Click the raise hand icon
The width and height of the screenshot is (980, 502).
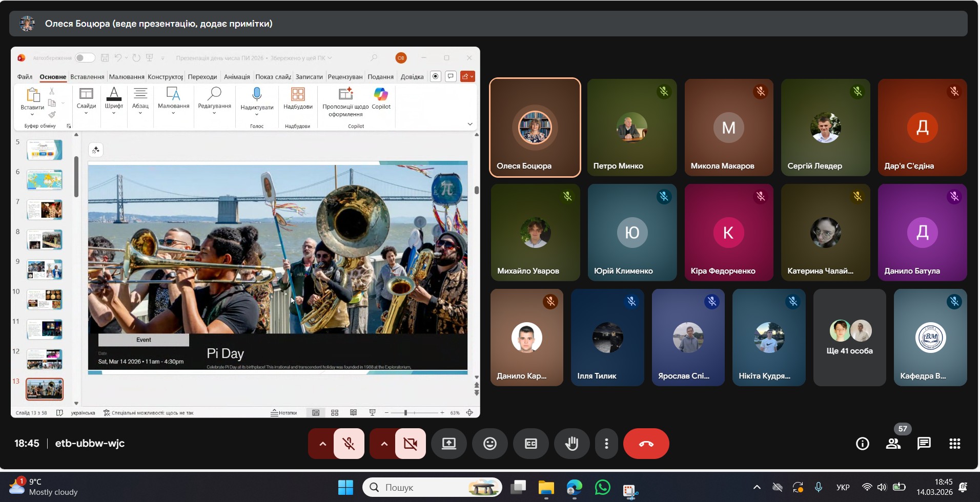coord(571,444)
